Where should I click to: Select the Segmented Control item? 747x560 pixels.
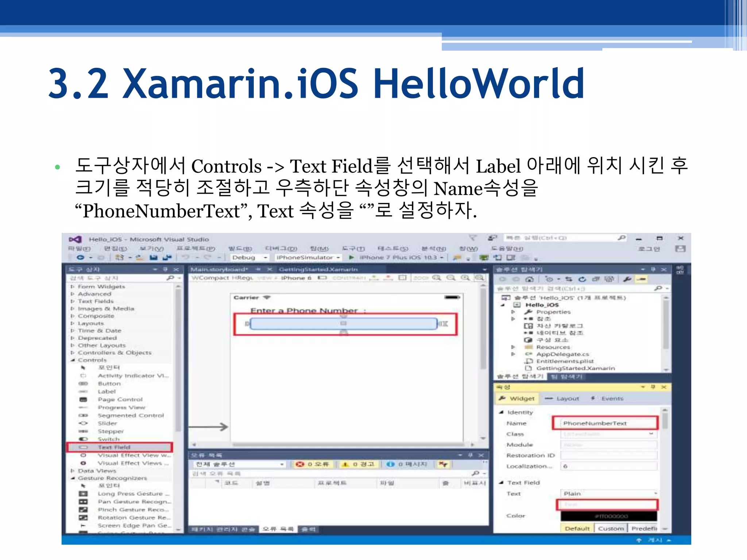(x=121, y=416)
